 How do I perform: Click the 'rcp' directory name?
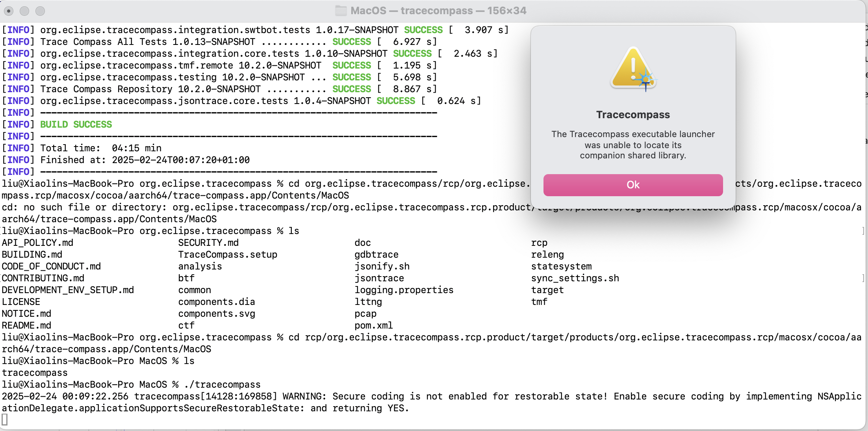539,243
